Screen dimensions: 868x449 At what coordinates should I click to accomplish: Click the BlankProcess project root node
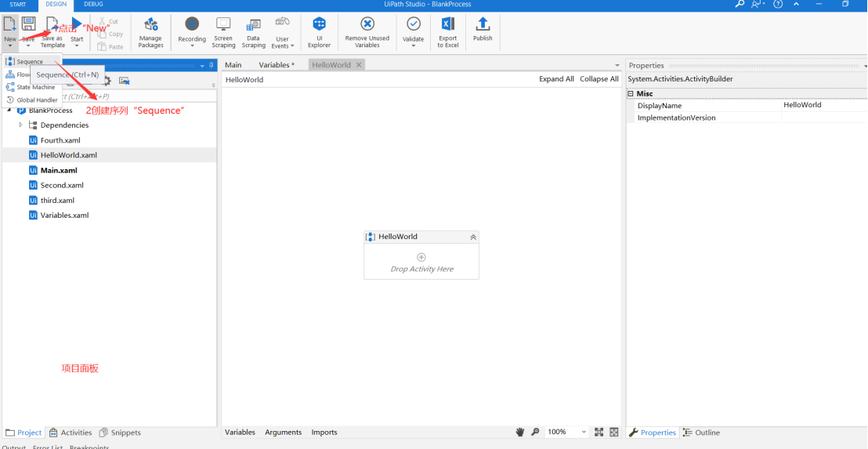[x=50, y=110]
